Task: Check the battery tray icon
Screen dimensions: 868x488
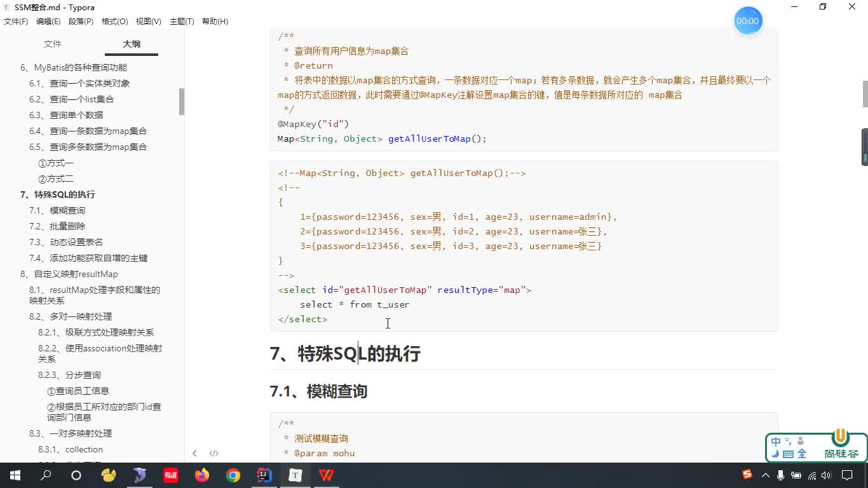Action: click(x=797, y=475)
